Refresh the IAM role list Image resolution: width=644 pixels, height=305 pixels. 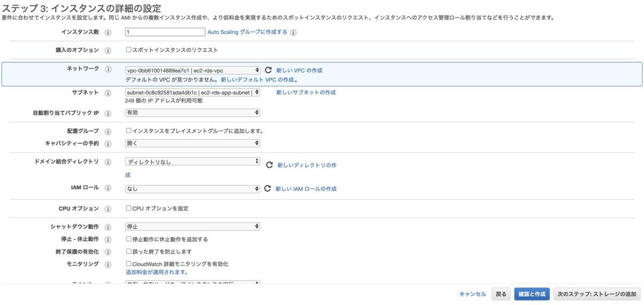click(x=268, y=189)
